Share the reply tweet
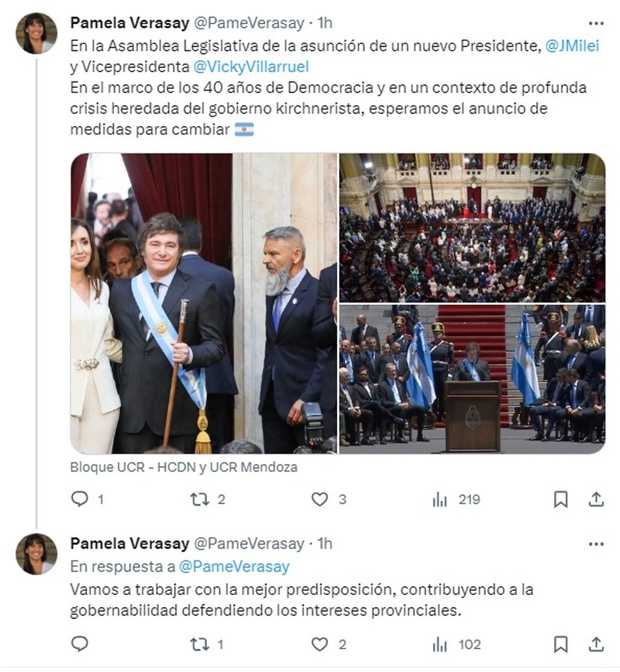This screenshot has height=672, width=620. click(596, 644)
